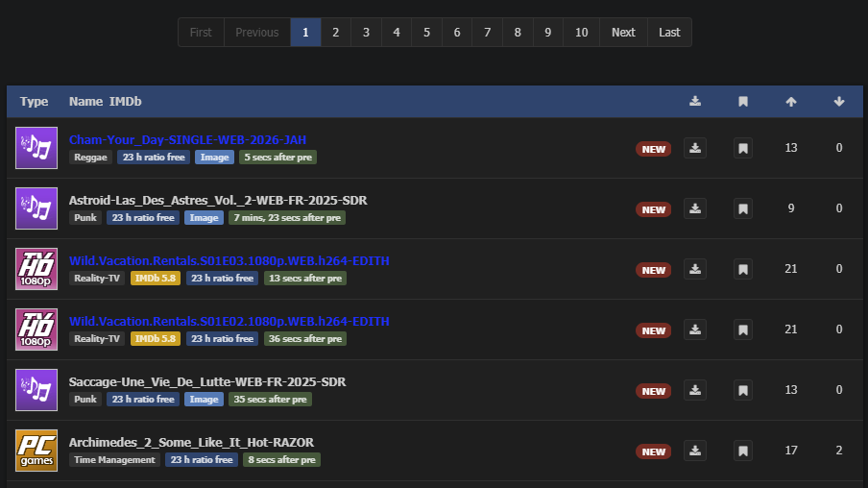868x488 pixels.
Task: Download the Cham-Your_Day torrent
Action: [x=695, y=148]
